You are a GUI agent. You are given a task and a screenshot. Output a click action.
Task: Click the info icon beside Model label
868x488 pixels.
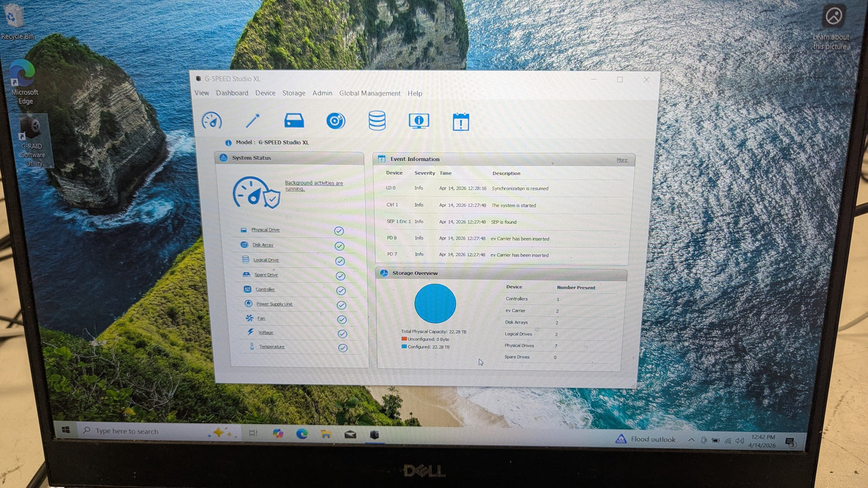(228, 143)
